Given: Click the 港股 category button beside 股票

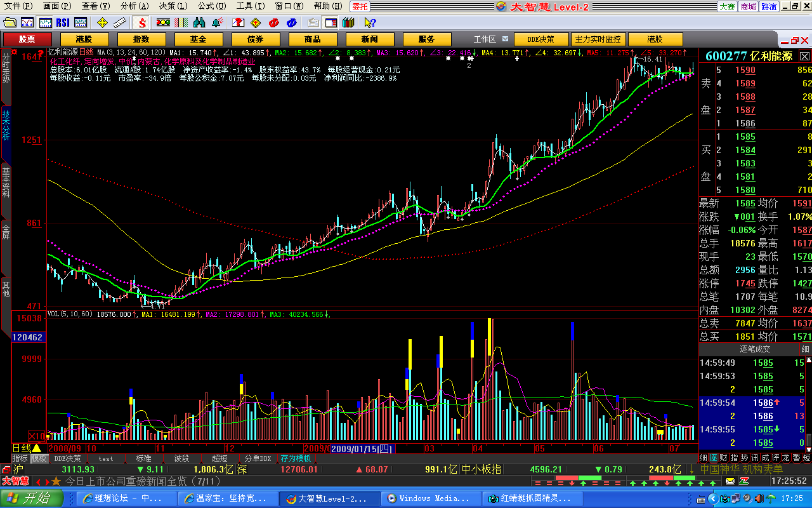Looking at the screenshot, I should (x=84, y=39).
